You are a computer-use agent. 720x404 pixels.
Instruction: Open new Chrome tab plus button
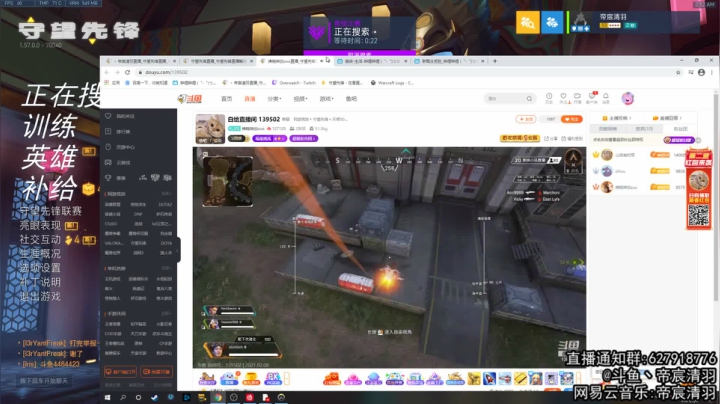click(495, 61)
